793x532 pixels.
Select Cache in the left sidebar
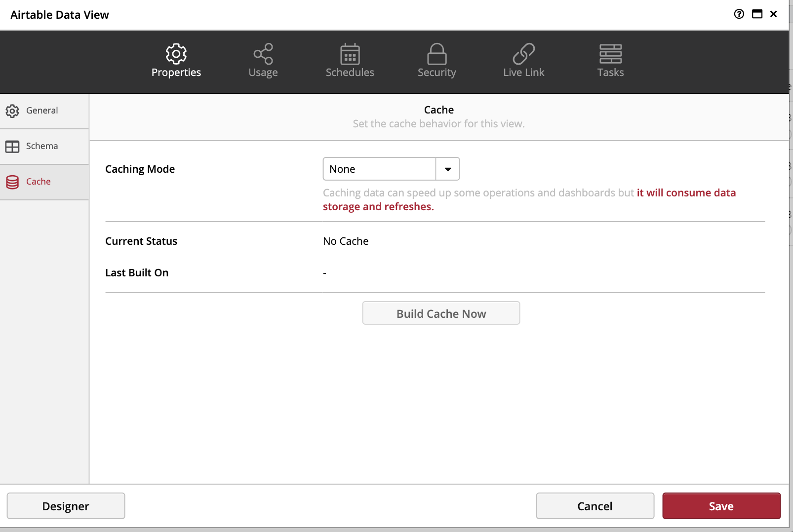click(44, 182)
